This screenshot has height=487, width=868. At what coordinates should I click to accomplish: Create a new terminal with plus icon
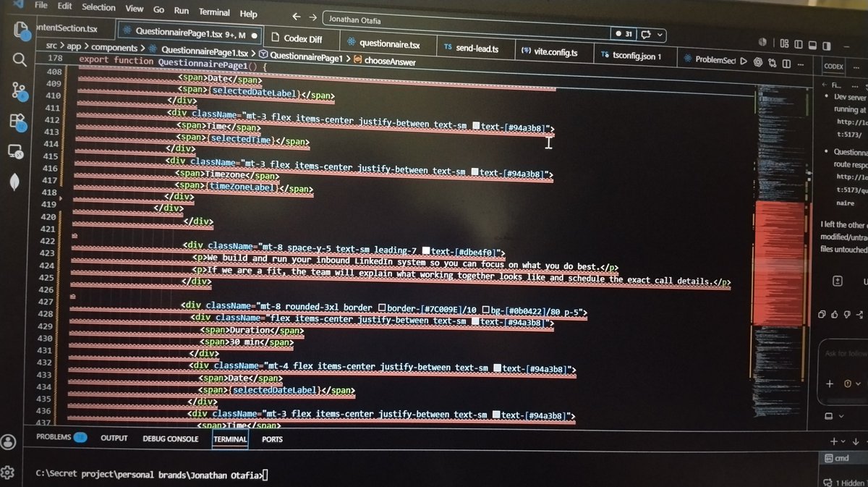[834, 441]
